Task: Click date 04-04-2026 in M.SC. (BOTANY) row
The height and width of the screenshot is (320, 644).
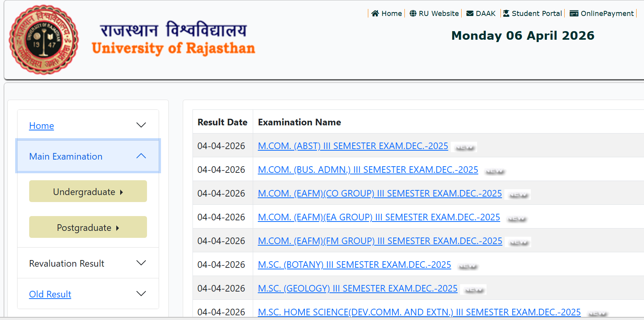Action: click(x=221, y=265)
